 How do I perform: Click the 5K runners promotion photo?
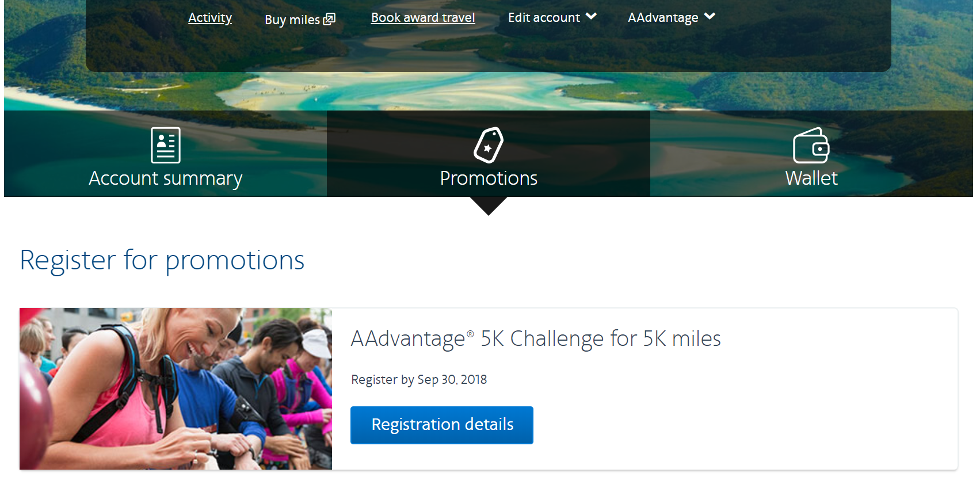[176, 388]
